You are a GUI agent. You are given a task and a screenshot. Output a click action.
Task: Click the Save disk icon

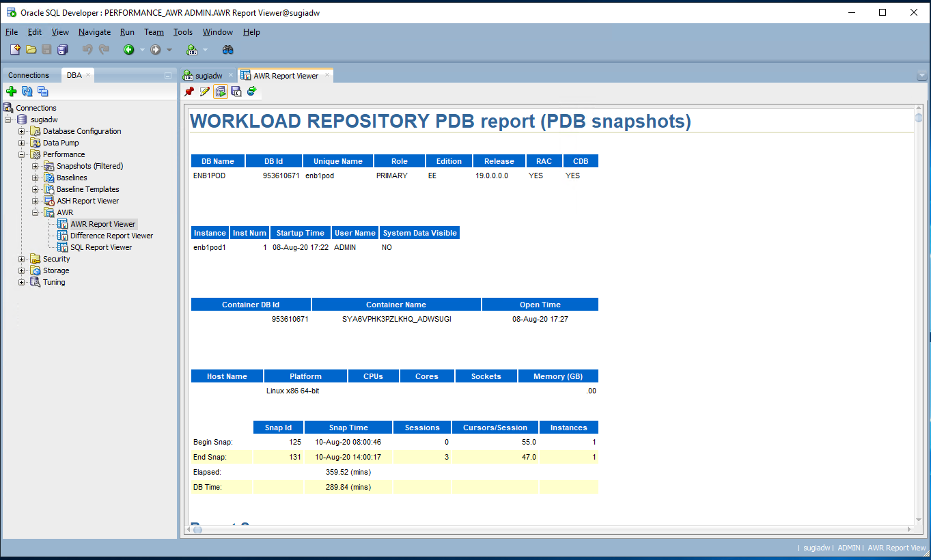(46, 49)
